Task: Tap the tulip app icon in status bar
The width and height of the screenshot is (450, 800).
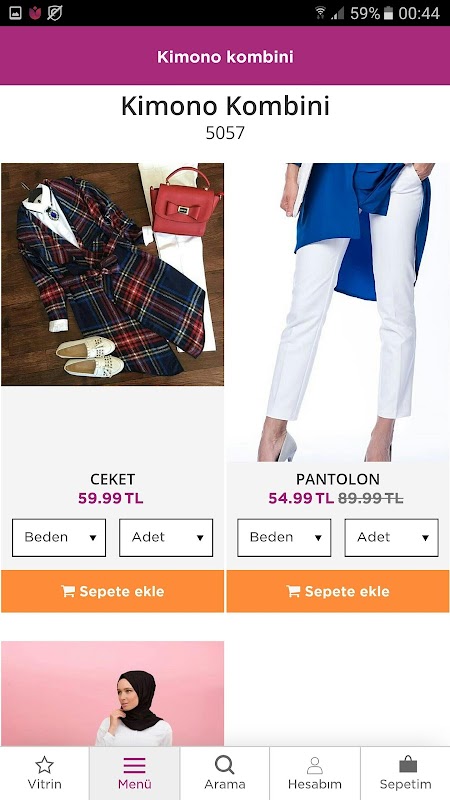Action: (35, 13)
